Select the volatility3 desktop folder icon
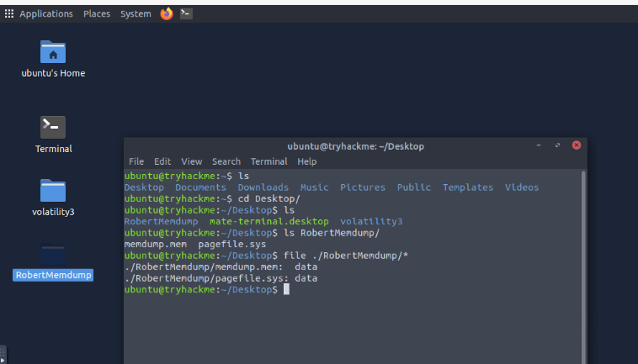Image resolution: width=638 pixels, height=364 pixels. click(53, 190)
